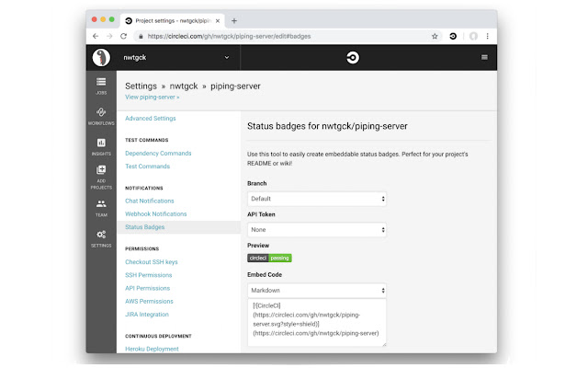Switch to the Project settings browser tab
Image resolution: width=588 pixels, height=368 pixels.
(x=173, y=20)
